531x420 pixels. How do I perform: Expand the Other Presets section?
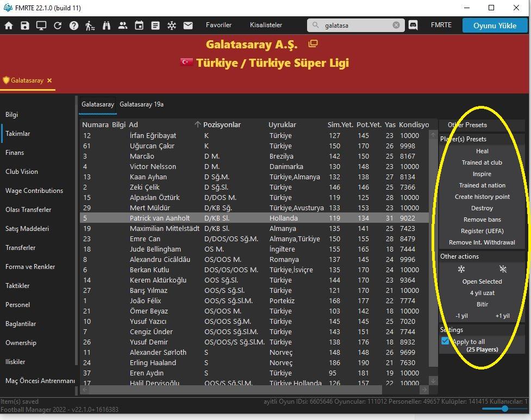pos(467,125)
